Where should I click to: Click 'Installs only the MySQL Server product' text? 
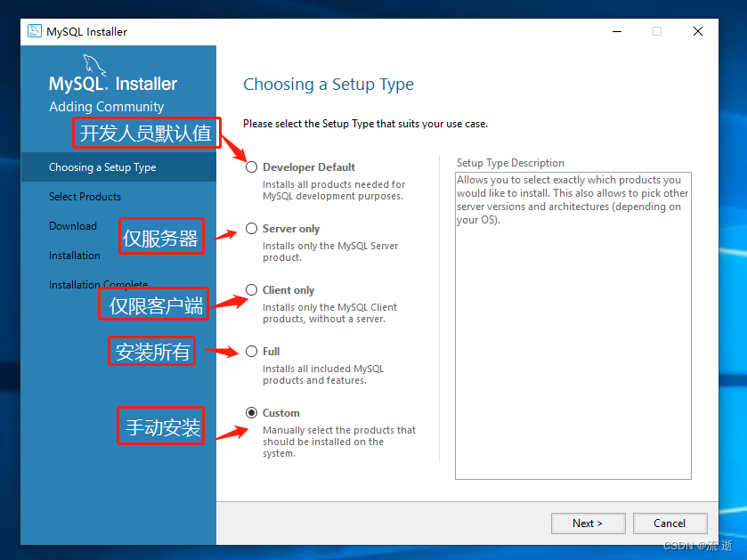[x=330, y=251]
